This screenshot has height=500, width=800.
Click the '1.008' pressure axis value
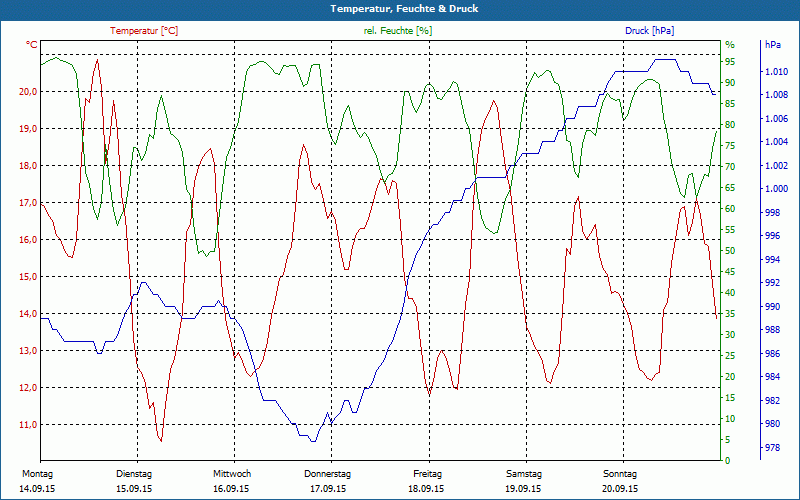776,95
